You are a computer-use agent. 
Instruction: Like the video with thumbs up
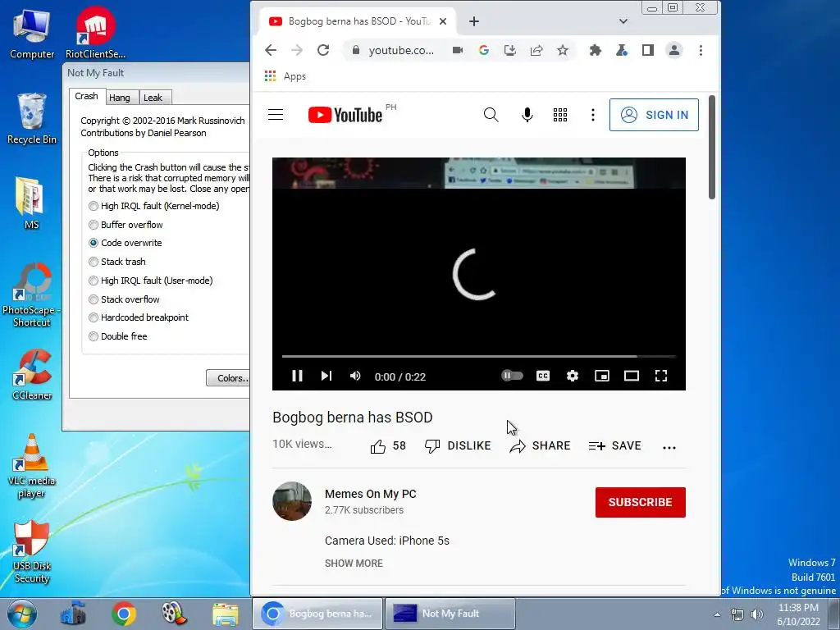click(x=387, y=445)
